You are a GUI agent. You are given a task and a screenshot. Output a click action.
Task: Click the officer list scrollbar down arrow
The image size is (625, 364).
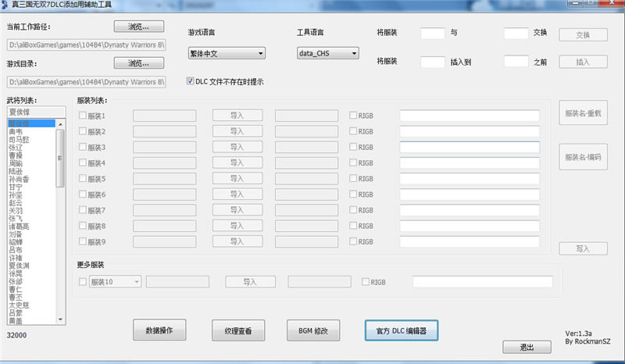[x=60, y=319]
